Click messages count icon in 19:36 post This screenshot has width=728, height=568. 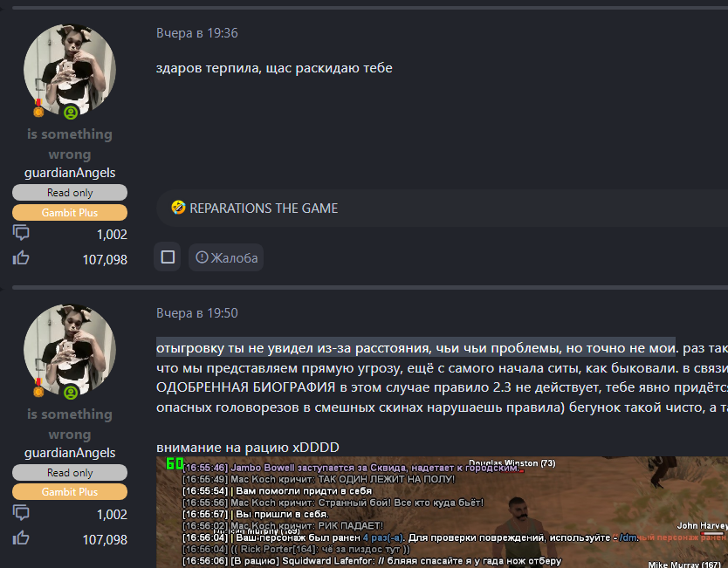21,234
